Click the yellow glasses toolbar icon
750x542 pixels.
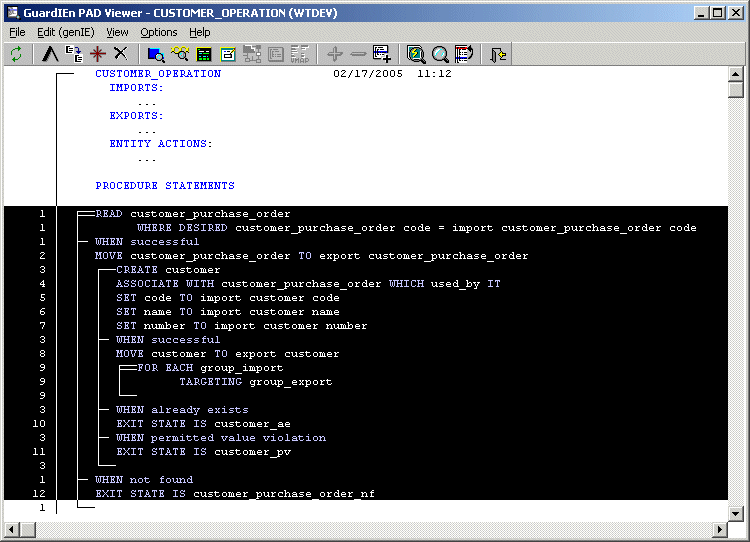(x=180, y=54)
